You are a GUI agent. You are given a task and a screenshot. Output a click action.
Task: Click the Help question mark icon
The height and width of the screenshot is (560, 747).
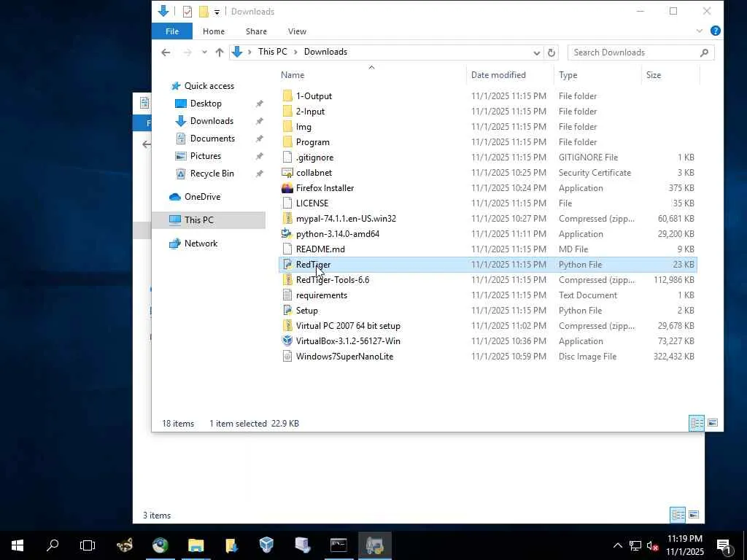tap(715, 31)
